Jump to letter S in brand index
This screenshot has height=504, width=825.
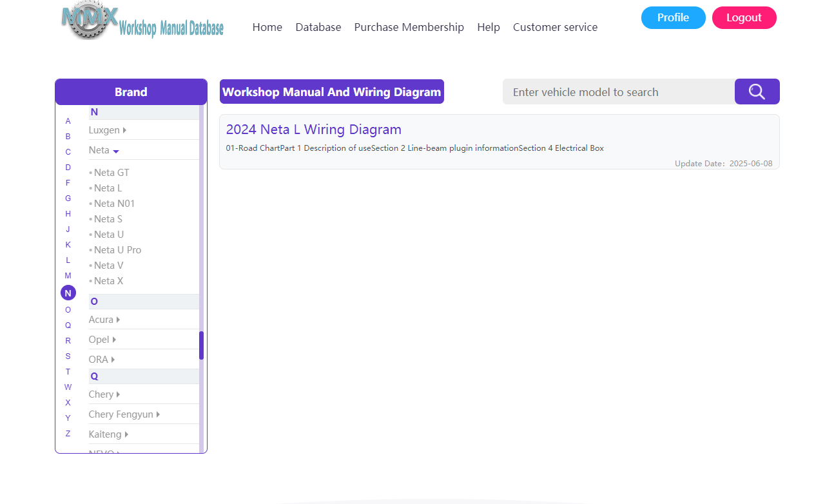pos(68,356)
